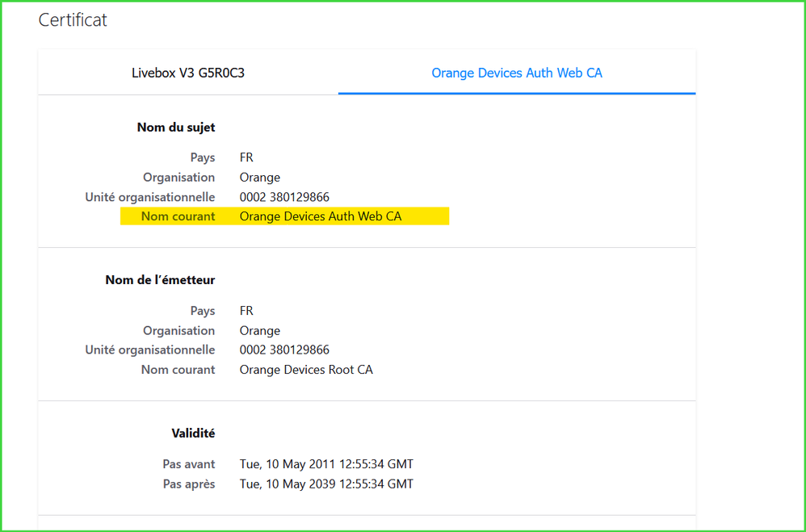Click the highlighted Orange Devices Auth Web CA value

tap(320, 216)
